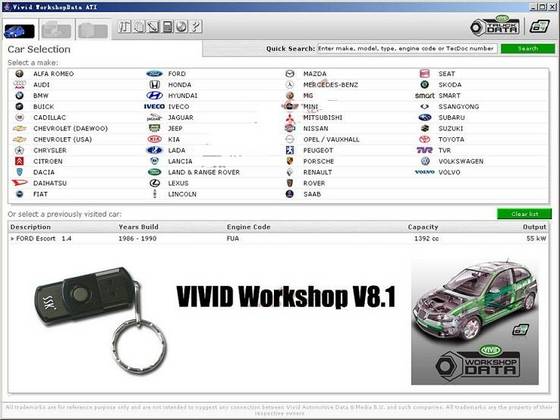Select the Lexus L logo

[154, 183]
